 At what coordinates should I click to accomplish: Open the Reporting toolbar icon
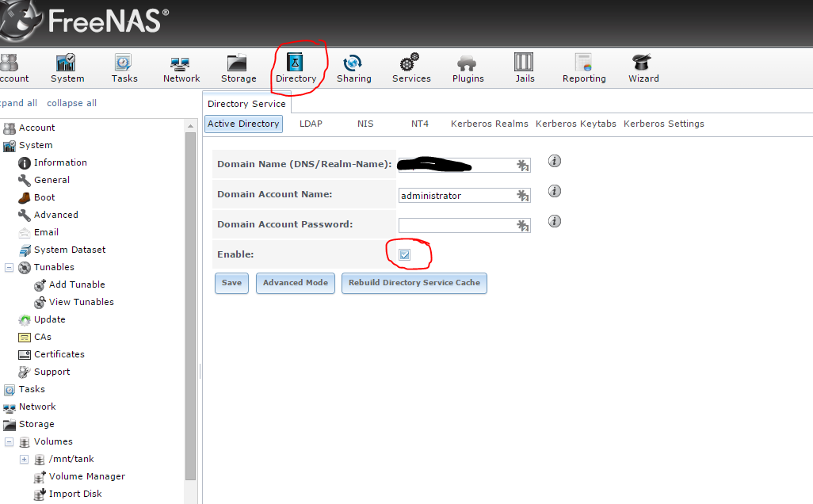coord(584,68)
